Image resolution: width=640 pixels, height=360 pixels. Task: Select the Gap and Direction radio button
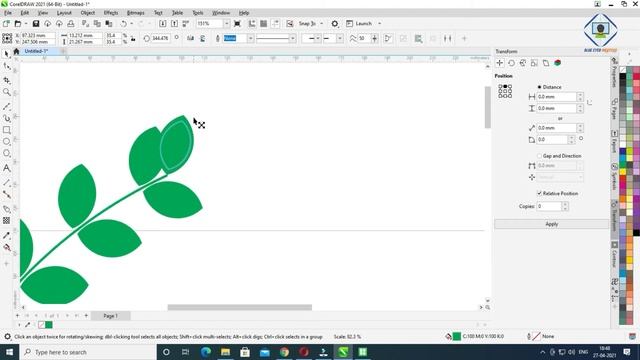539,156
